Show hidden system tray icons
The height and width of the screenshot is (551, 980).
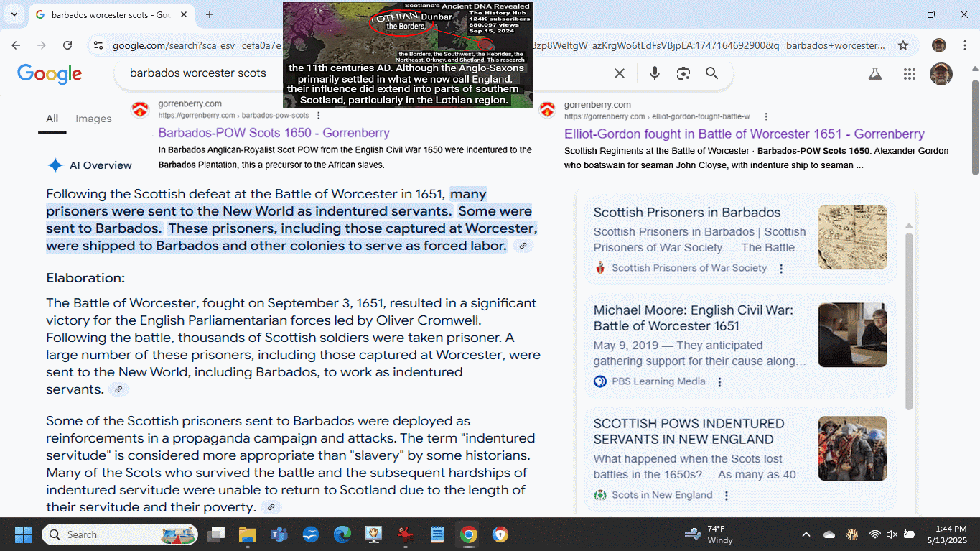pos(806,534)
